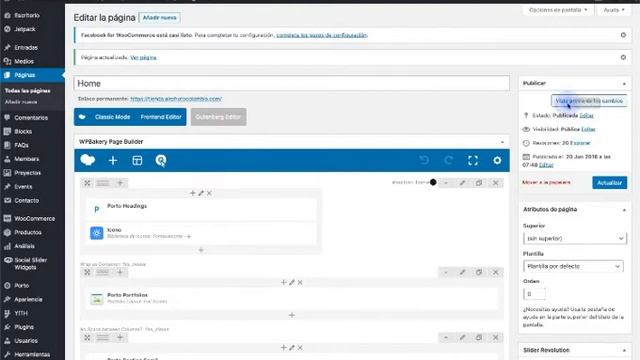Collapse the third row toggle arrow
Viewport: 640px width, 360px height.
(x=446, y=338)
